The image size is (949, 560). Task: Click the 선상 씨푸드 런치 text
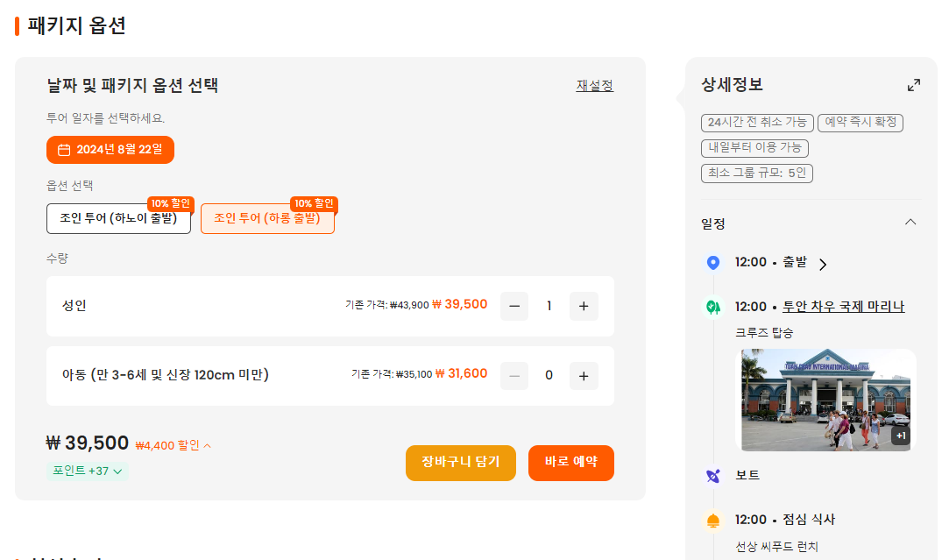776,547
